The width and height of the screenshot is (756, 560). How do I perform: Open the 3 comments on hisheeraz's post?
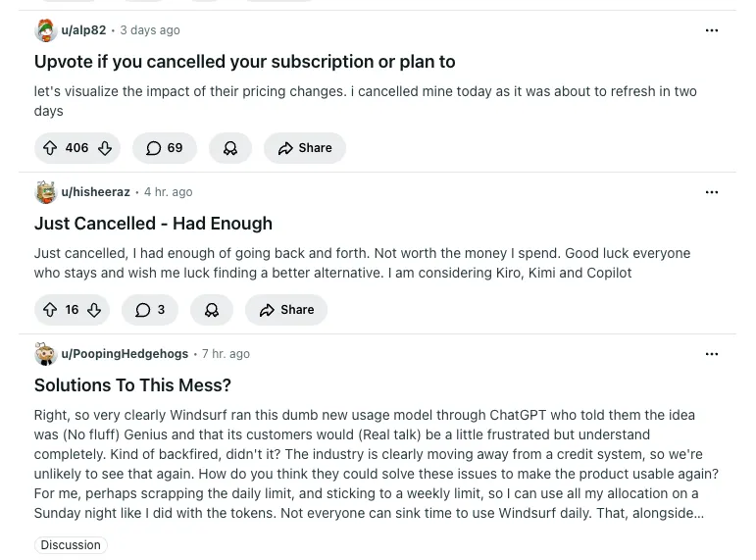[x=150, y=310]
